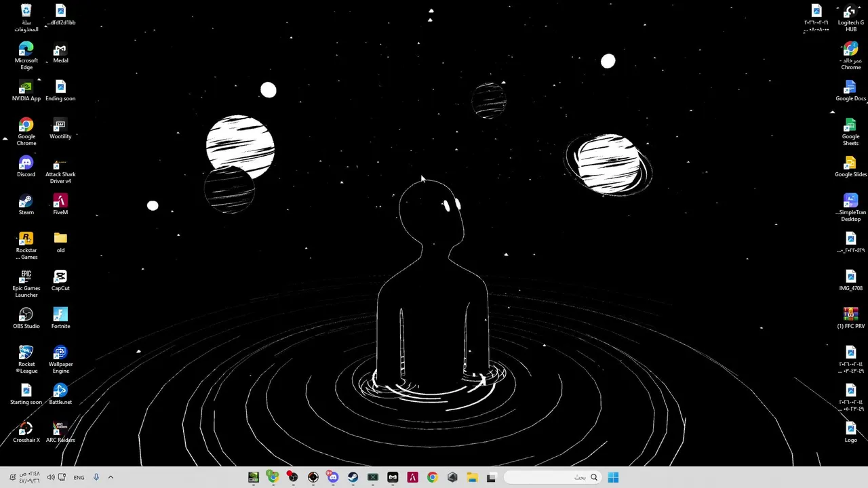The width and height of the screenshot is (868, 488).
Task: Launch the Attack Shark Driver v4 shortcut
Action: point(60,170)
